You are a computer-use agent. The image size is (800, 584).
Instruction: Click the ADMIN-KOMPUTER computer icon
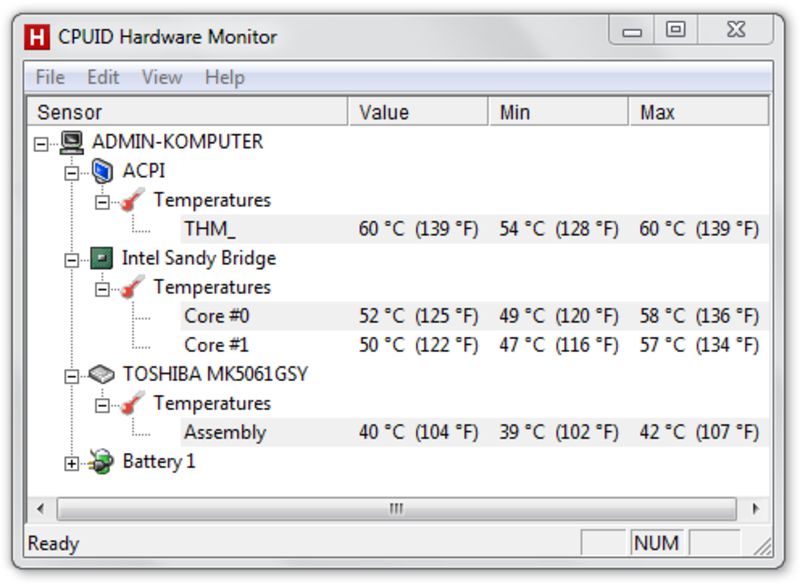[71, 142]
